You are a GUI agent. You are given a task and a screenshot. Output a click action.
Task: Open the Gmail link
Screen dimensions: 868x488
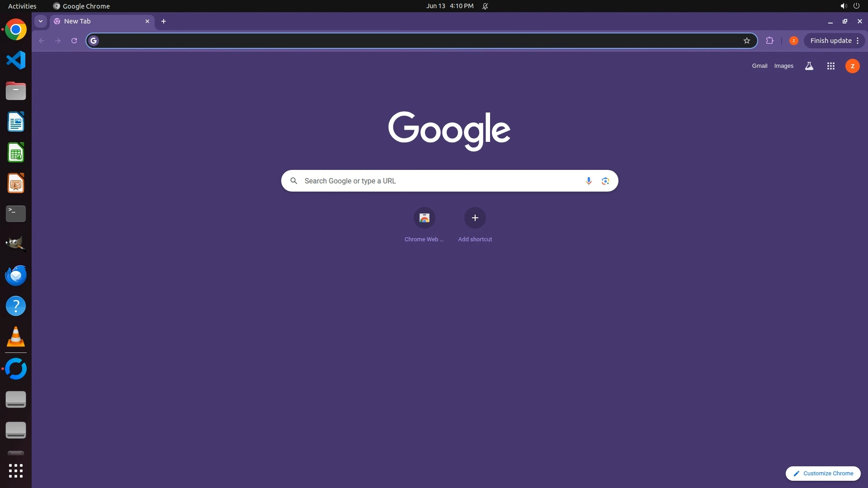coord(759,66)
